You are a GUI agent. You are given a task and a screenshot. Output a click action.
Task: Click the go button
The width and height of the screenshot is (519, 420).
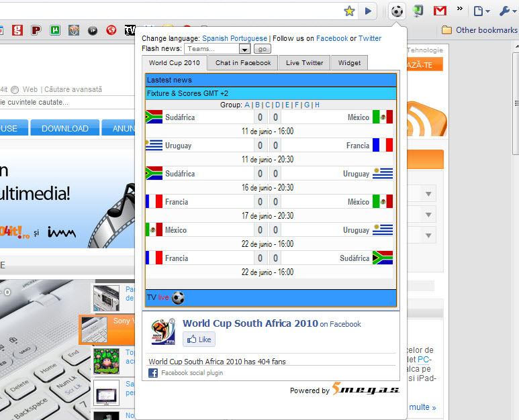click(263, 49)
